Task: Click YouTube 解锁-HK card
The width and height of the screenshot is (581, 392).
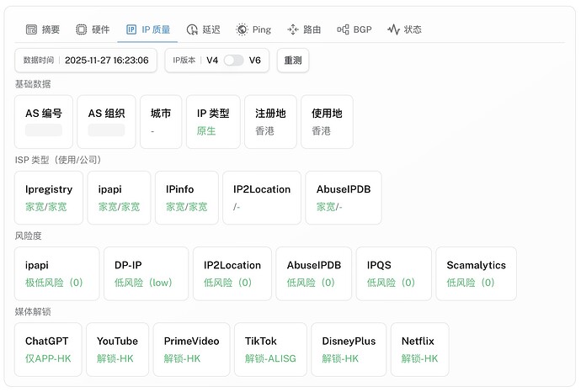Action: [117, 349]
